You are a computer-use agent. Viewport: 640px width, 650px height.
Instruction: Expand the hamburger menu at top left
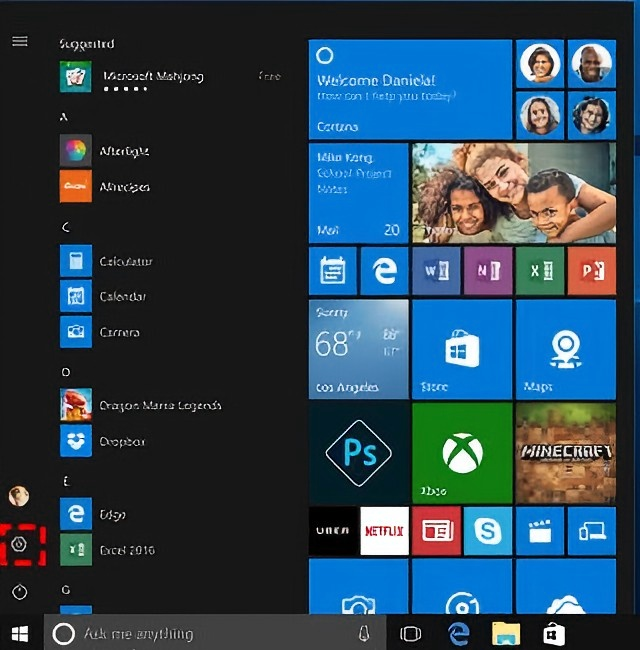point(19,41)
